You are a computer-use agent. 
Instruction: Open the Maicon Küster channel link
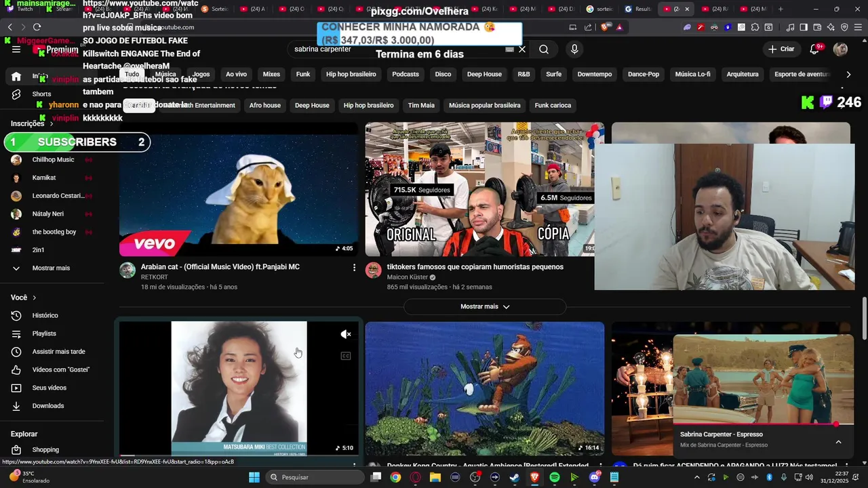(408, 277)
